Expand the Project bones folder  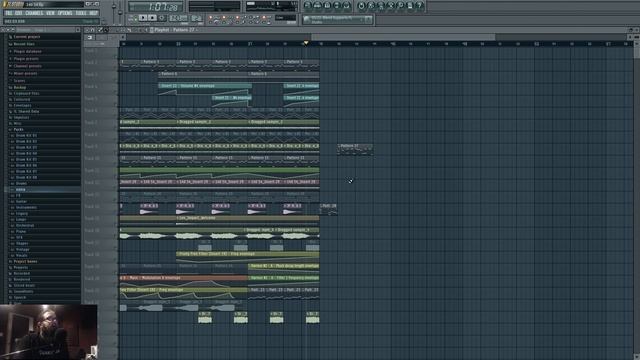[x=25, y=261]
